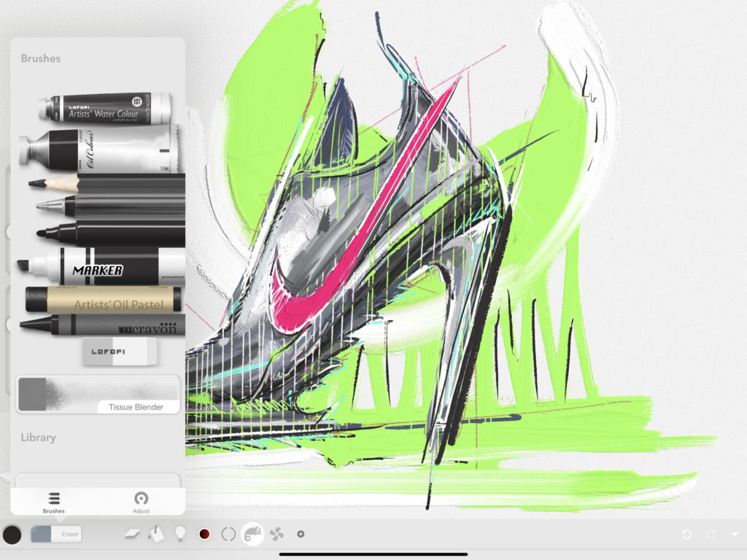The width and height of the screenshot is (747, 560).
Task: Open the black current colour swatch
Action: tap(12, 534)
